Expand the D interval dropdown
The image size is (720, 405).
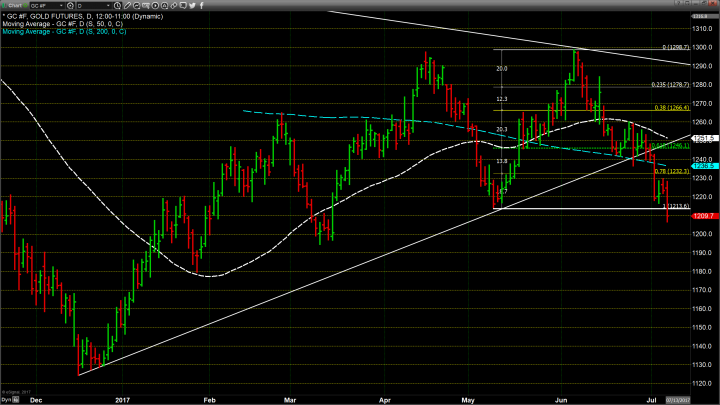[x=108, y=5]
